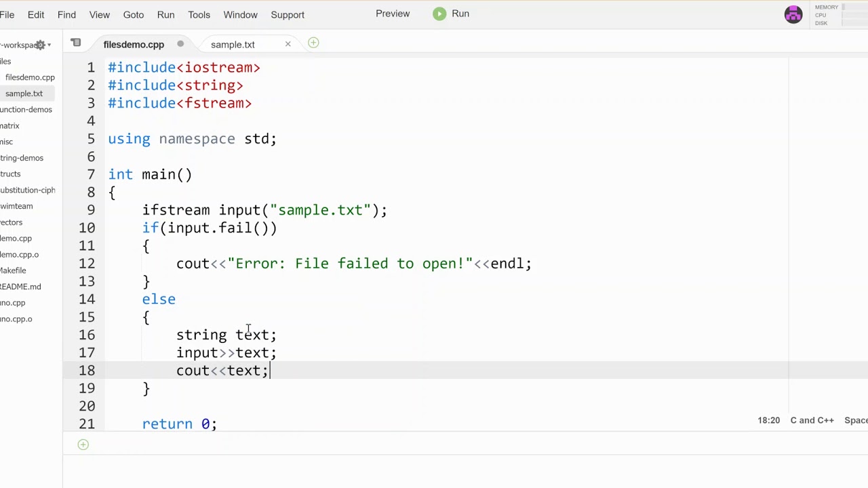This screenshot has width=868, height=488.
Task: Switch to the sample.txt tab
Action: click(233, 45)
